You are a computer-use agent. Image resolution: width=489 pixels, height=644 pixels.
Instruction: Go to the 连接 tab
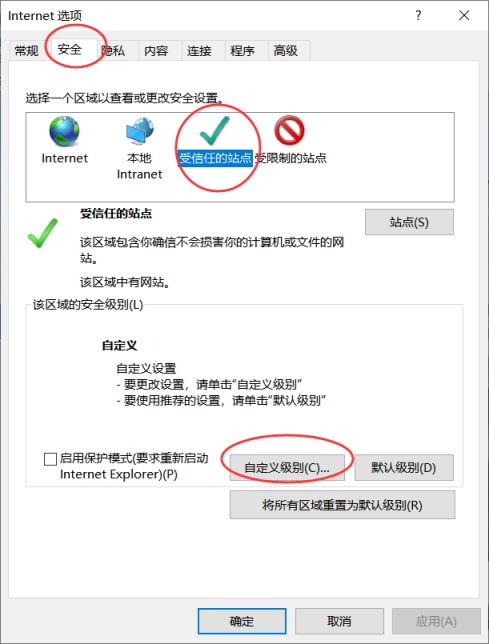(x=200, y=51)
